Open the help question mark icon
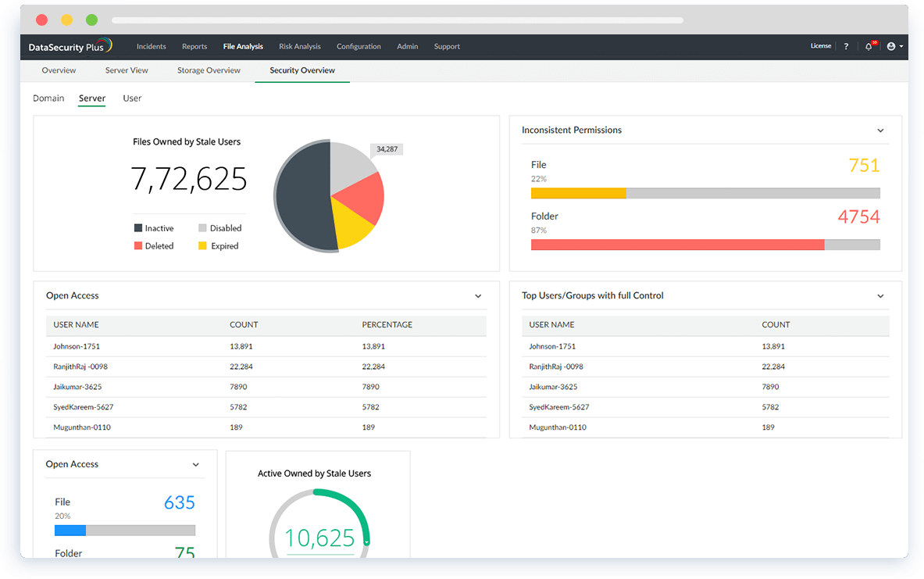The image size is (924, 579). pyautogui.click(x=846, y=47)
